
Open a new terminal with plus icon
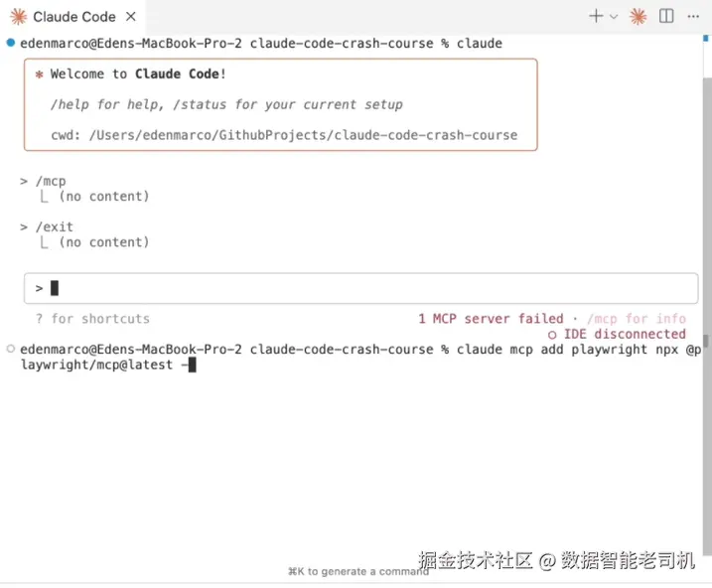pos(596,16)
